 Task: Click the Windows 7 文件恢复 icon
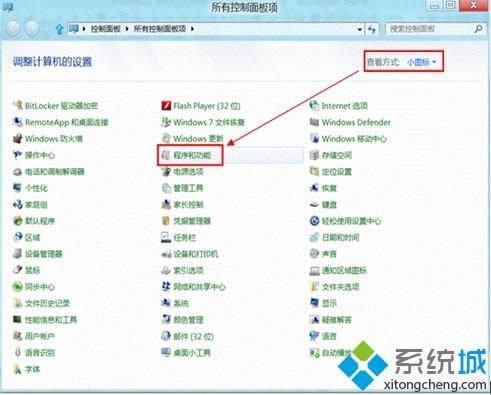point(166,122)
